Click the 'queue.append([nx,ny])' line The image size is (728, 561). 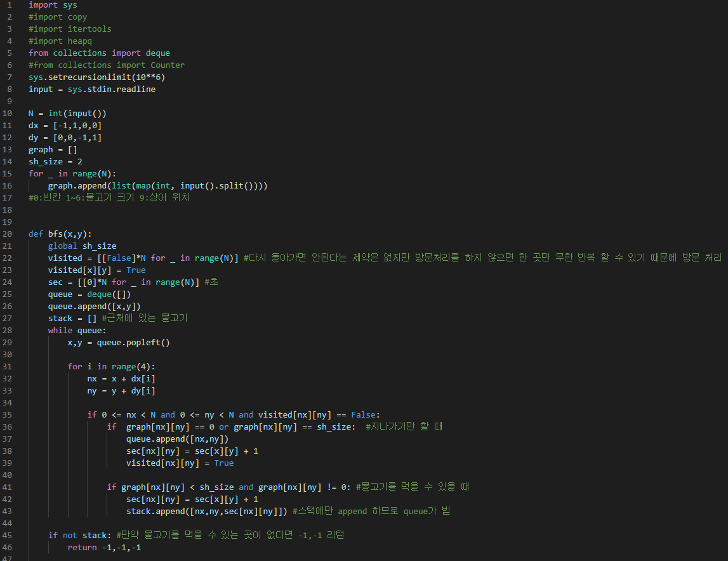(x=177, y=439)
